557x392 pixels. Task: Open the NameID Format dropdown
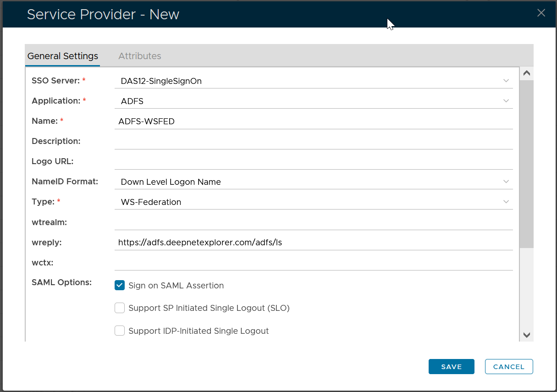(313, 182)
